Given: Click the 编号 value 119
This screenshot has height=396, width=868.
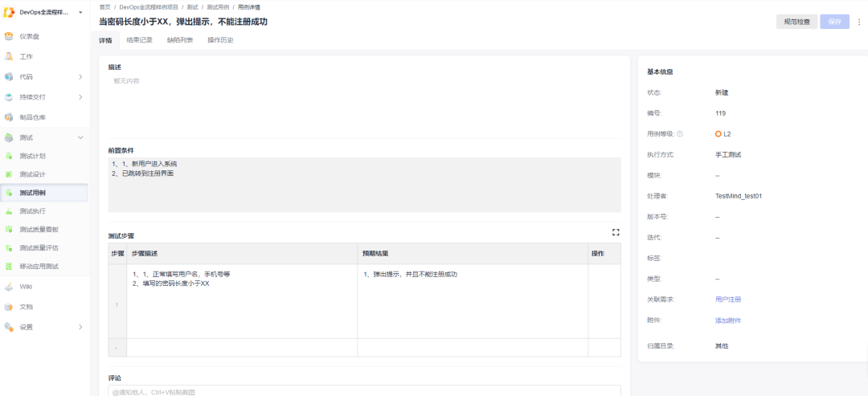Looking at the screenshot, I should (720, 112).
